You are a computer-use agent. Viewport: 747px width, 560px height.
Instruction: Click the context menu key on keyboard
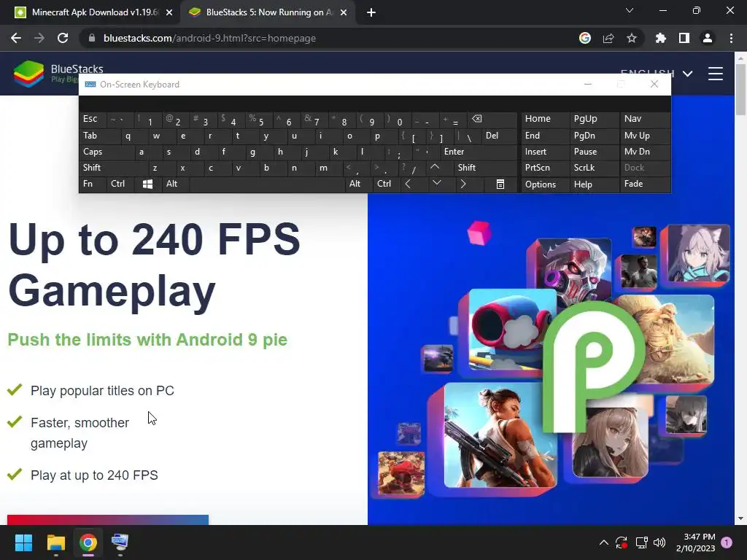pos(500,184)
